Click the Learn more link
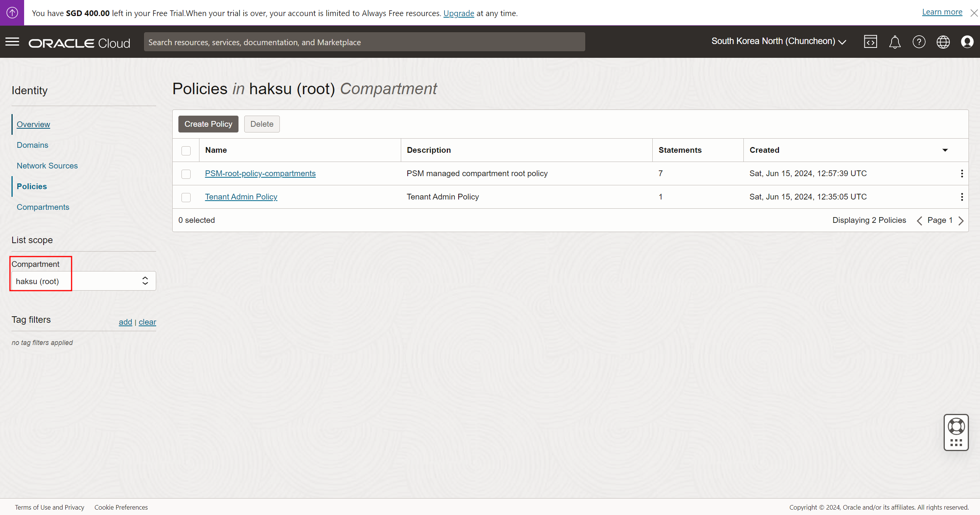This screenshot has width=980, height=515. point(942,12)
